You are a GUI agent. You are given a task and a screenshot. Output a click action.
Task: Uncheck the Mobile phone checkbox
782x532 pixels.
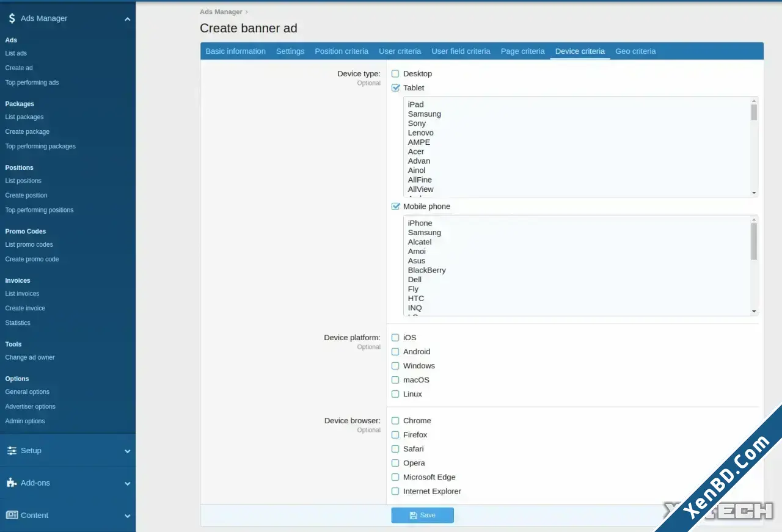click(x=395, y=206)
